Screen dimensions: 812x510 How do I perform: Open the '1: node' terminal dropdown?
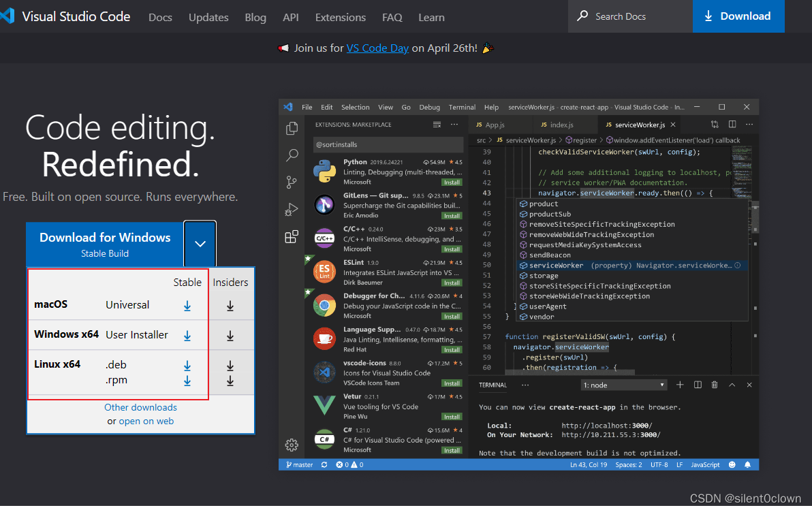point(623,385)
